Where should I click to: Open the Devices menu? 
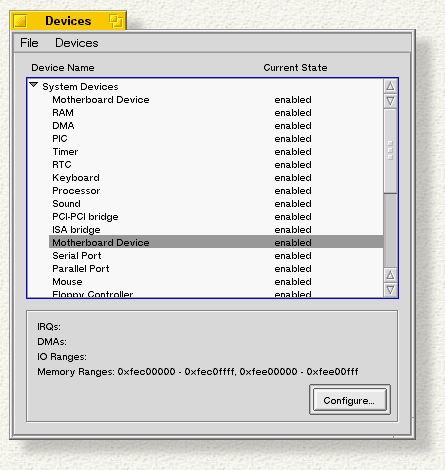click(x=77, y=43)
